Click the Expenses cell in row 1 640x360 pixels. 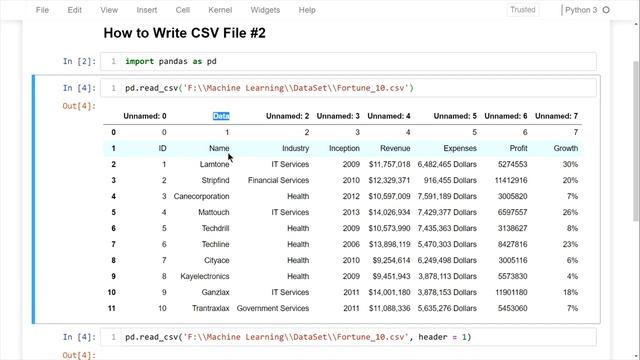[x=460, y=149]
